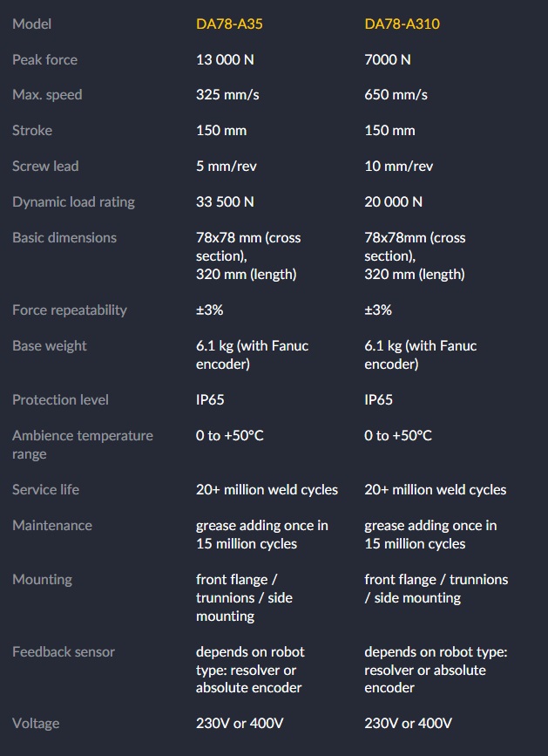This screenshot has width=548, height=756.
Task: Click the Mounting row label
Action: [42, 579]
